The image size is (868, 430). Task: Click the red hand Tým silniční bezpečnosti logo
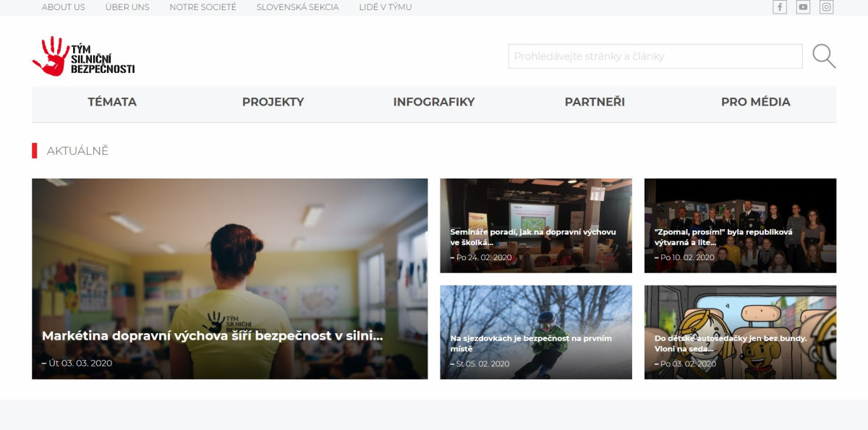pyautogui.click(x=83, y=56)
